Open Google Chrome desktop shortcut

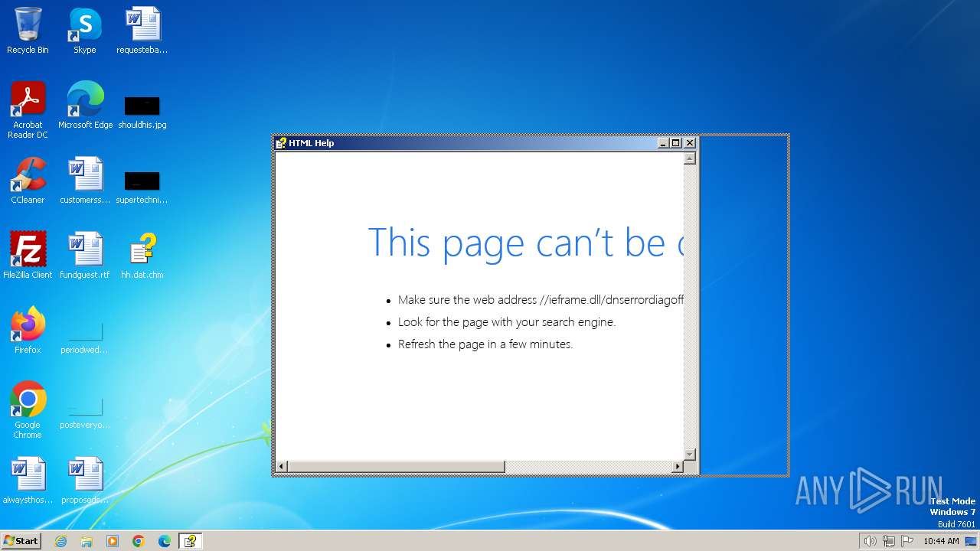[28, 410]
